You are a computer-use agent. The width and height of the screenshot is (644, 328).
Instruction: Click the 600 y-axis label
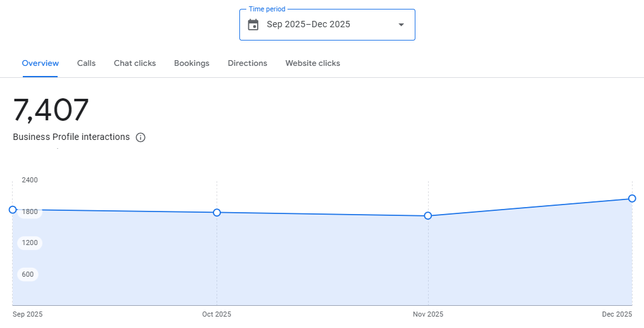tap(27, 274)
